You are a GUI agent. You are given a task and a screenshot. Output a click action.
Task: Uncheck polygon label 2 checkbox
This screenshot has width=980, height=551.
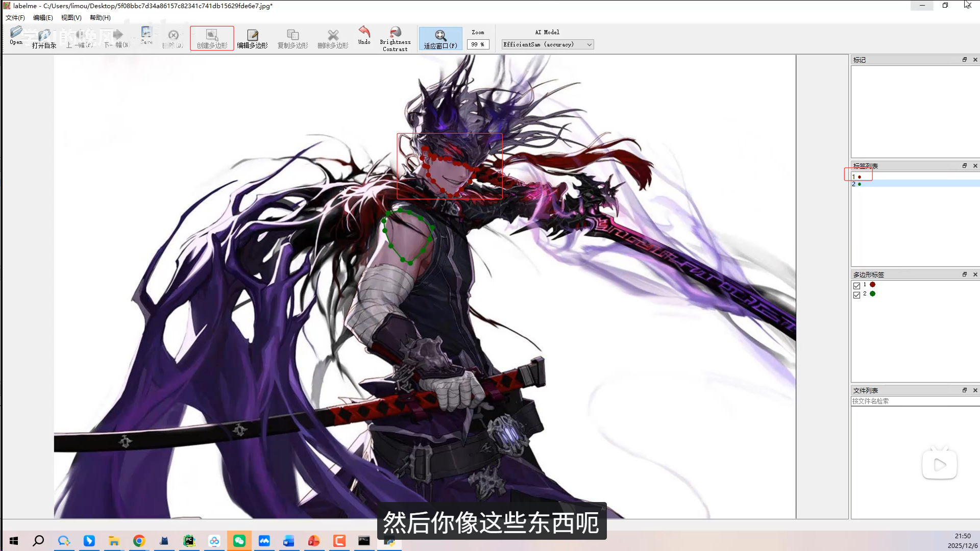pos(857,294)
